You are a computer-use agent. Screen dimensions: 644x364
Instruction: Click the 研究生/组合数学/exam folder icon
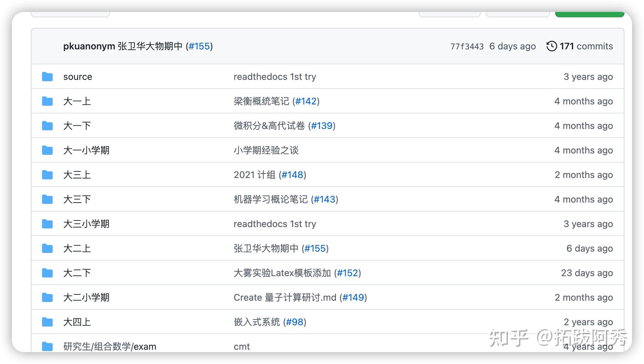point(47,346)
